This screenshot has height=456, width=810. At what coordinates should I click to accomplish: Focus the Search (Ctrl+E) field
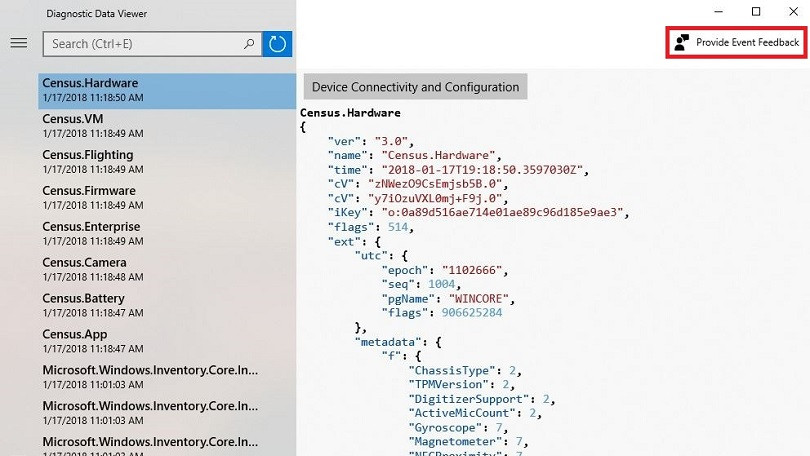(152, 44)
